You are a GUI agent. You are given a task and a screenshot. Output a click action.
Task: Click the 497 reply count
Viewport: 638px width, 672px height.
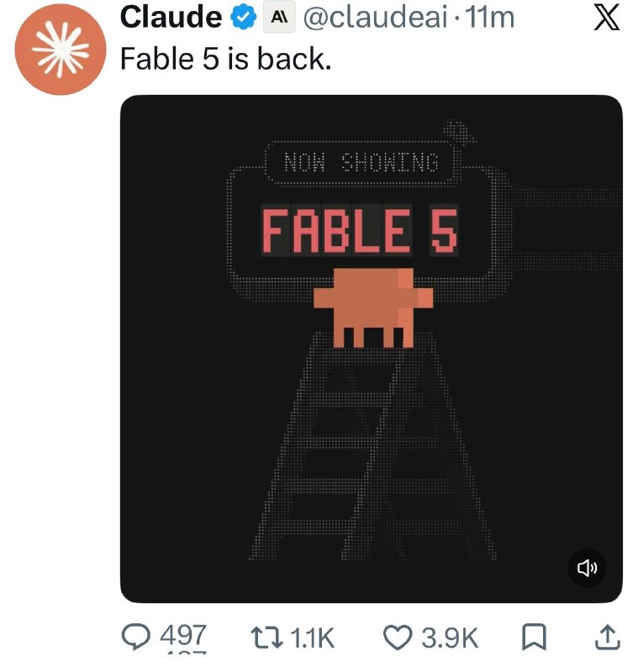click(183, 636)
